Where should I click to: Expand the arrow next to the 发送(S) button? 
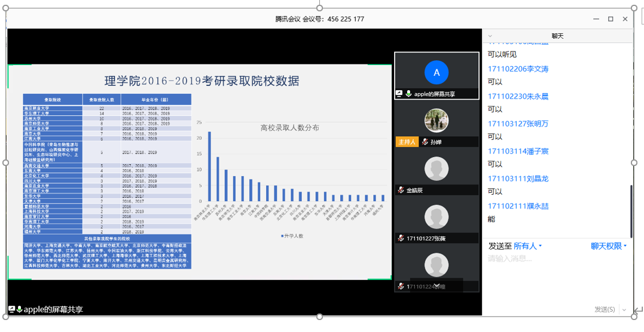625,309
